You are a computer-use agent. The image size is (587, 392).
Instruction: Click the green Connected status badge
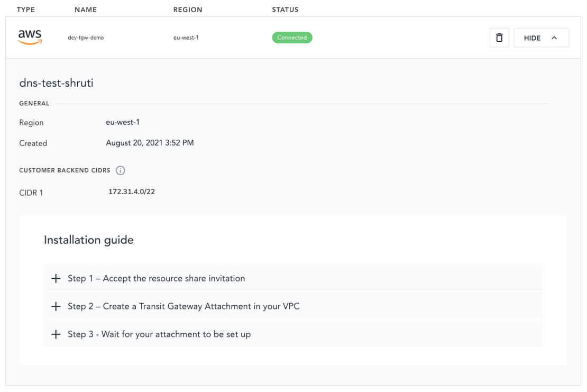coord(292,38)
